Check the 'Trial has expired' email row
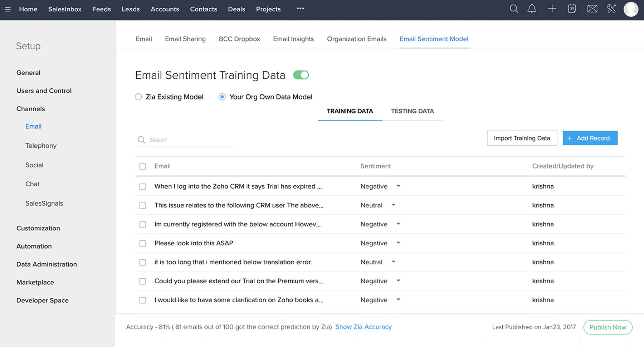 point(142,187)
